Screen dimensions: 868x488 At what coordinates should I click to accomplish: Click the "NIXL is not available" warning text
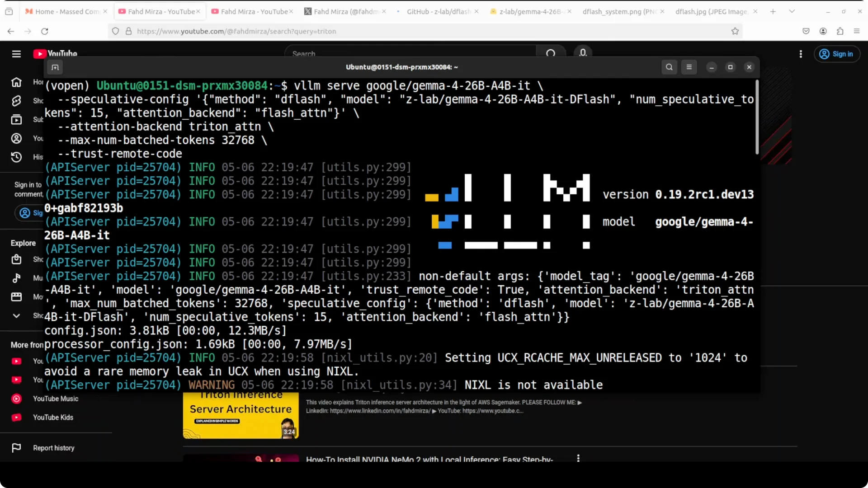[x=533, y=385]
